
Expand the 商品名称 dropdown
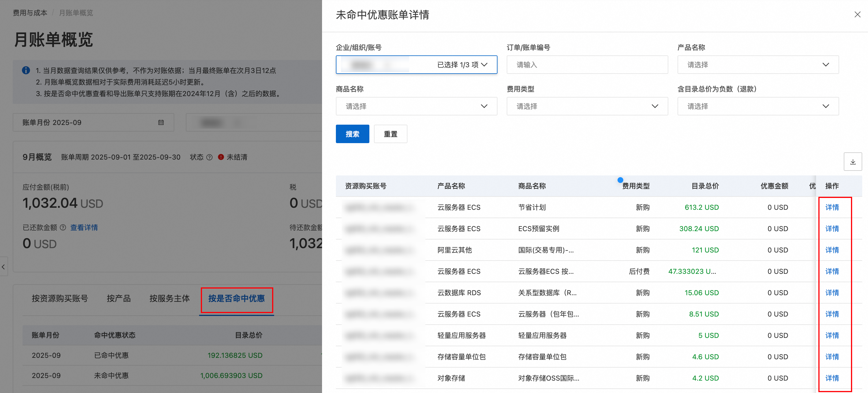416,106
